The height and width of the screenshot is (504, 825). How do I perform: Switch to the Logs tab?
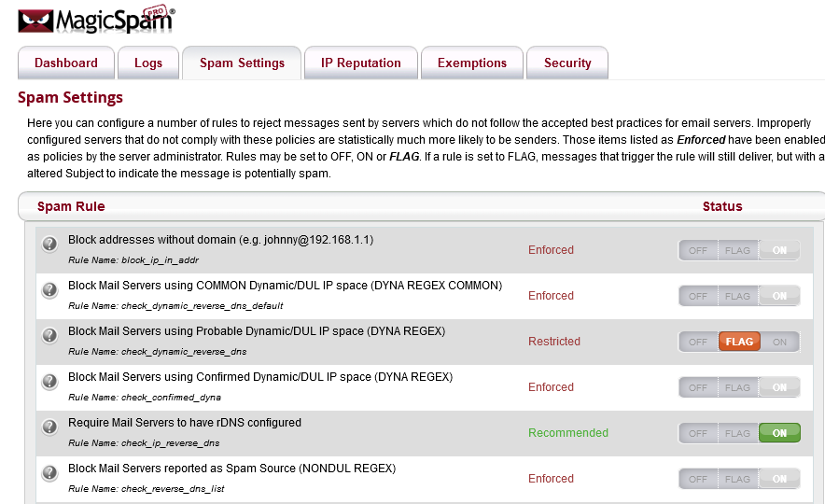click(148, 63)
